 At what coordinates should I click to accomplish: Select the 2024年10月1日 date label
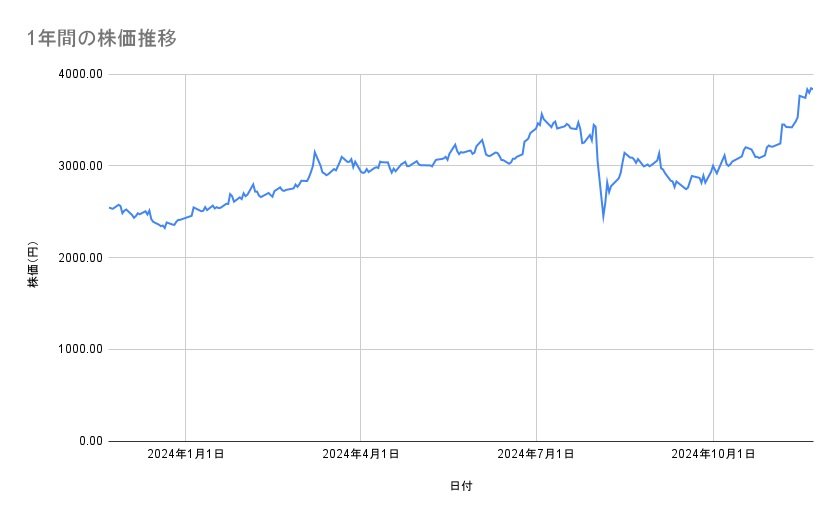(713, 454)
